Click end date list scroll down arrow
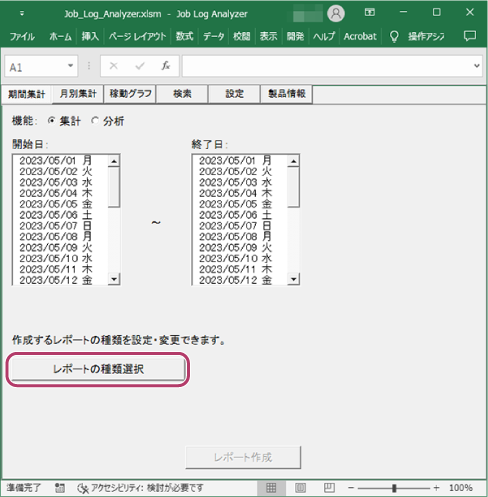488x497 pixels. (x=293, y=279)
